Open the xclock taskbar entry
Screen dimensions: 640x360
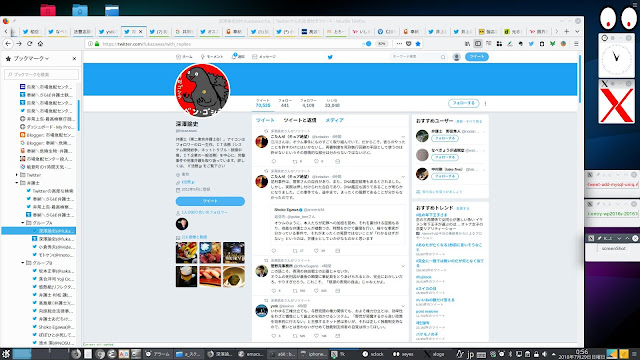373,354
